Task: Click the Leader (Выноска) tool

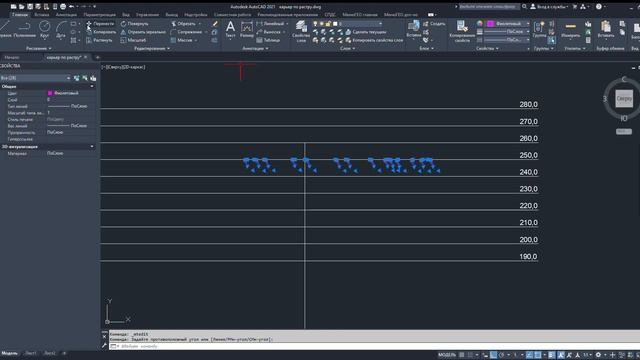Action: [269, 32]
